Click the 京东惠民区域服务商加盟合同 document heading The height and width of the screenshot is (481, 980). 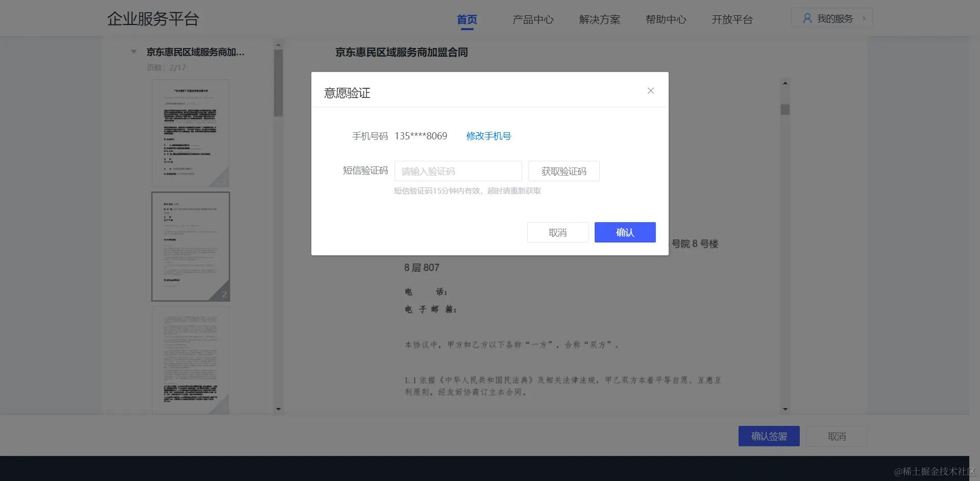(401, 52)
